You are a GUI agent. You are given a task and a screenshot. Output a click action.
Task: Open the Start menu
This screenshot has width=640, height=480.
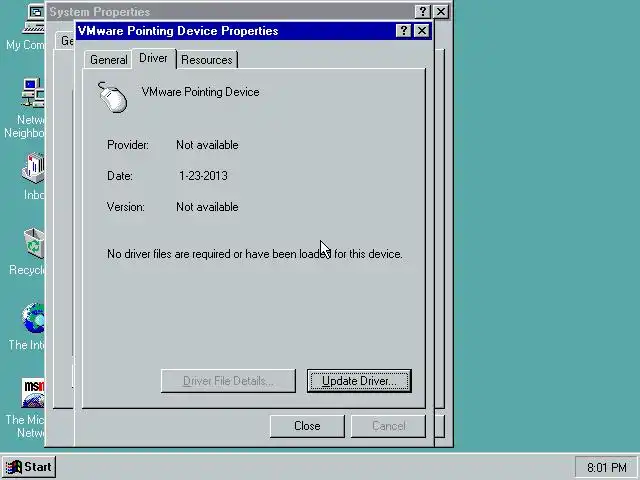click(x=29, y=467)
